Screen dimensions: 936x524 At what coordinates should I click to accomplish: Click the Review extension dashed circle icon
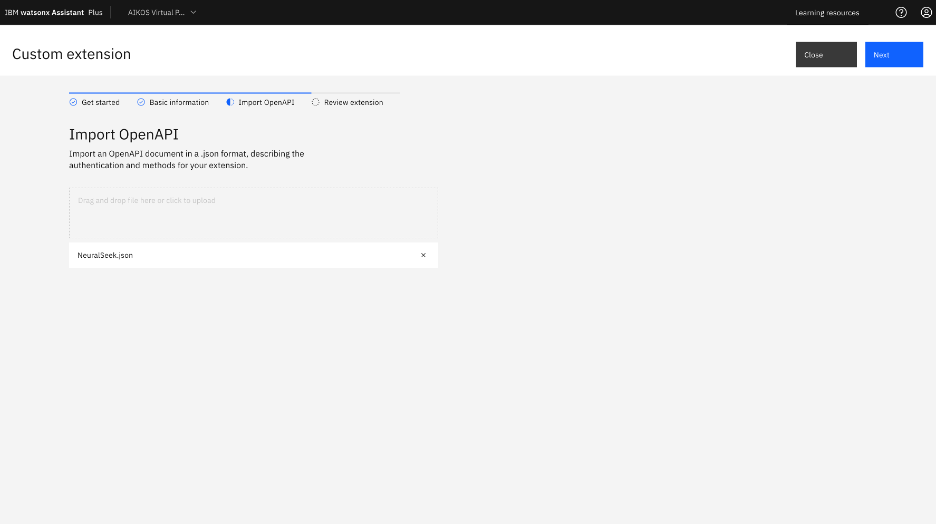point(316,102)
